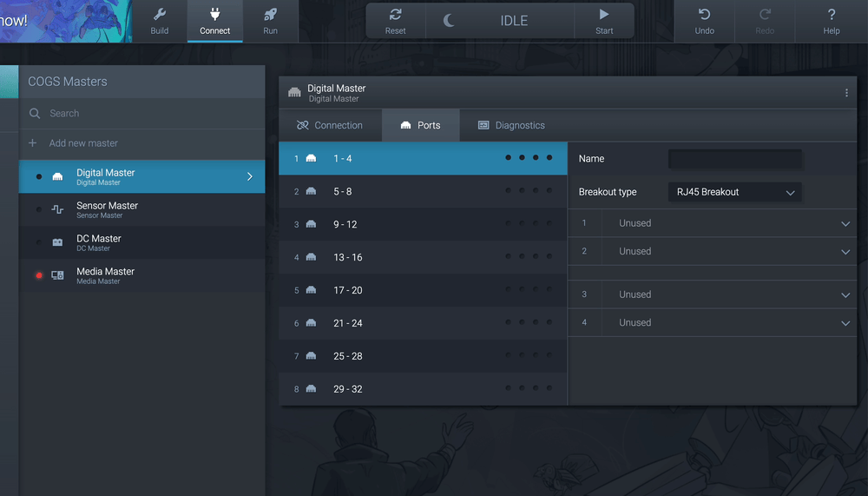The height and width of the screenshot is (496, 868).
Task: Click the DC Master icon
Action: click(x=57, y=242)
